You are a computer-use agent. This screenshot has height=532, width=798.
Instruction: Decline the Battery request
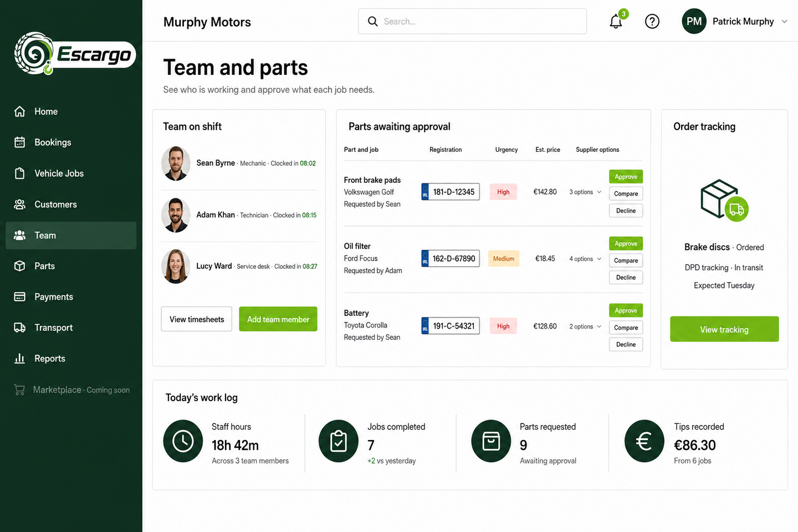pos(626,345)
